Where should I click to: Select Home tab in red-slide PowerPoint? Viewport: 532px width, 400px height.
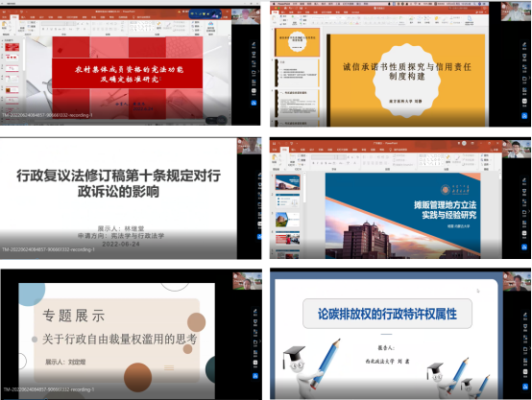point(14,16)
